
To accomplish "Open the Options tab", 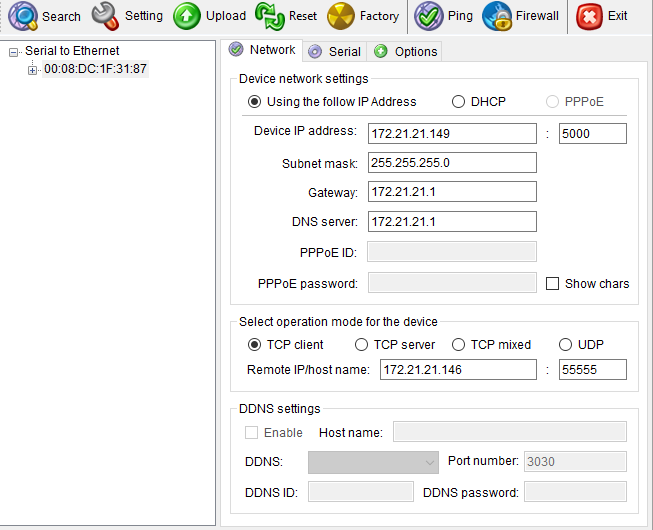I will click(x=405, y=52).
